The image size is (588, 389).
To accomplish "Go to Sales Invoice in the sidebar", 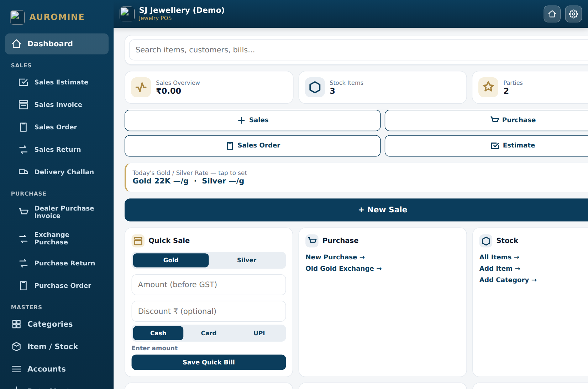I will tap(57, 105).
